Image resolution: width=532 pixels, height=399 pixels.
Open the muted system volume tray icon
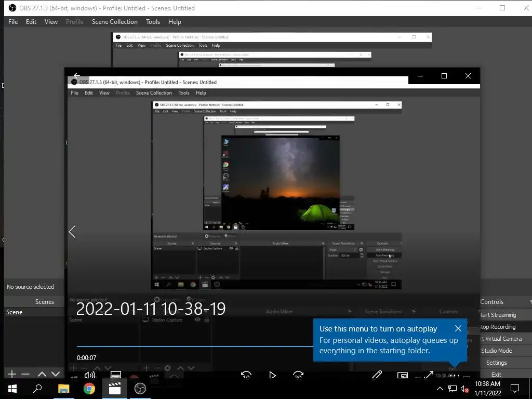[464, 389]
